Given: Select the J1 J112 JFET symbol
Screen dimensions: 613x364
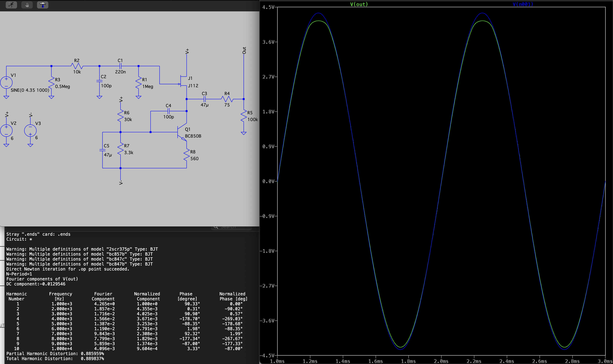Looking at the screenshot, I should tap(184, 81).
